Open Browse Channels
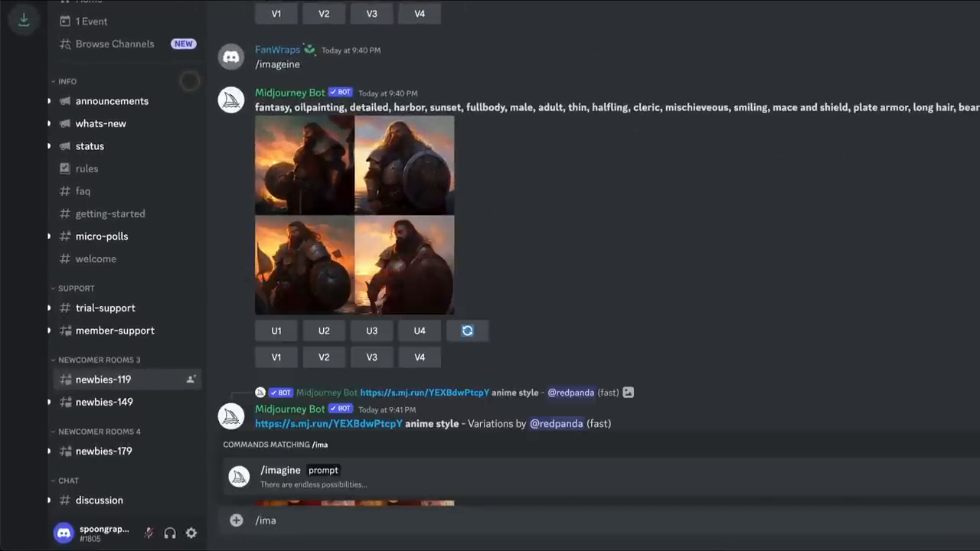Screen dimensions: 980x551 pos(115,44)
